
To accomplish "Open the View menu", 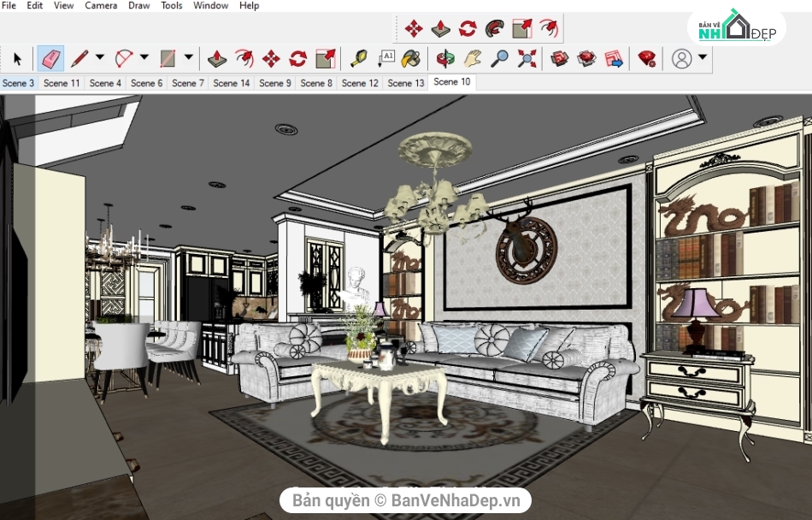I will pos(64,6).
